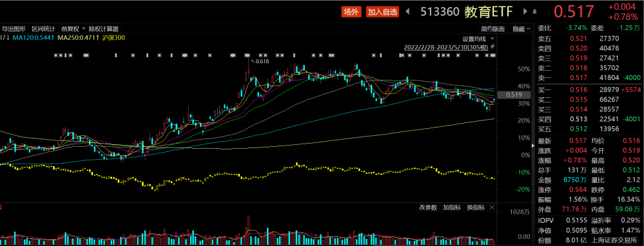Select the 卖三 0.519 order row
This screenshot has width=644, height=246.
pos(589,58)
